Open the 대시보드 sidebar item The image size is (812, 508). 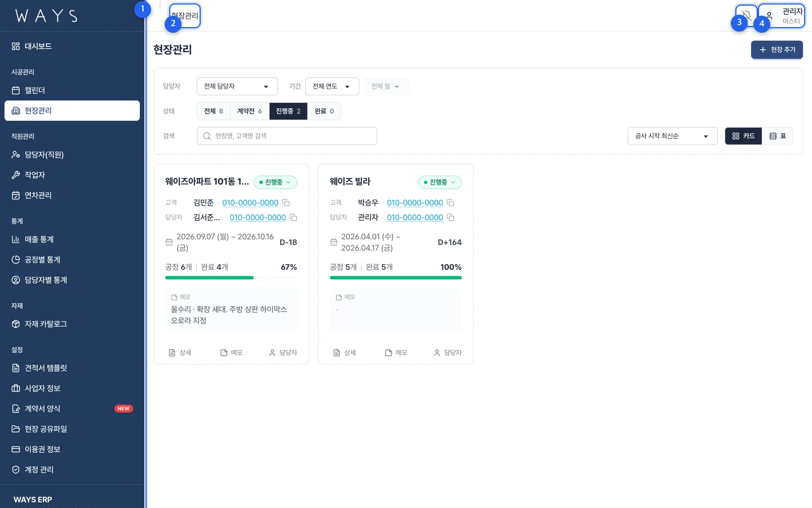click(x=72, y=46)
